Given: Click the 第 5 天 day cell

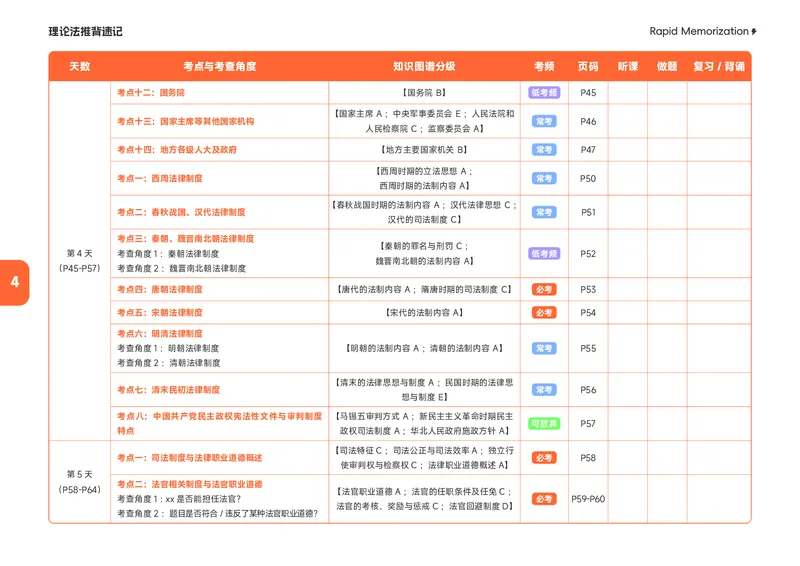Looking at the screenshot, I should pyautogui.click(x=80, y=482).
